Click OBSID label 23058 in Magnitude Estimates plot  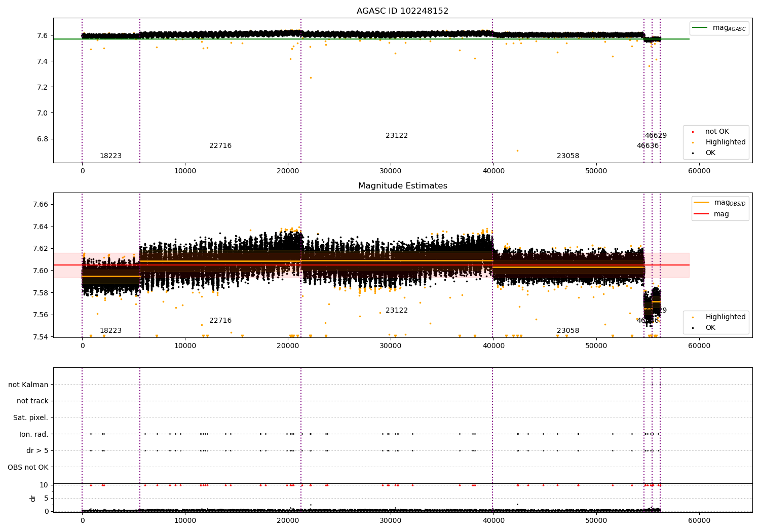coord(568,331)
